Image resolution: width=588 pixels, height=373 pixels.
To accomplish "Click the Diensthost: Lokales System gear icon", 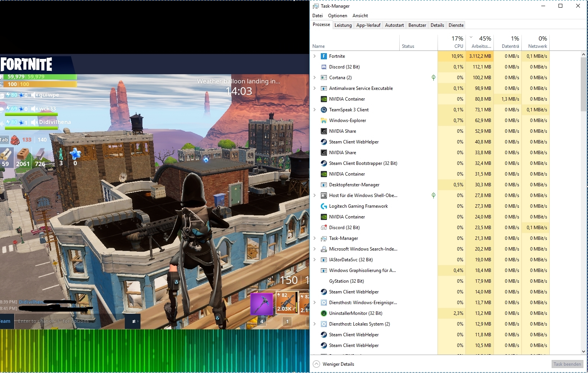I will click(x=323, y=324).
